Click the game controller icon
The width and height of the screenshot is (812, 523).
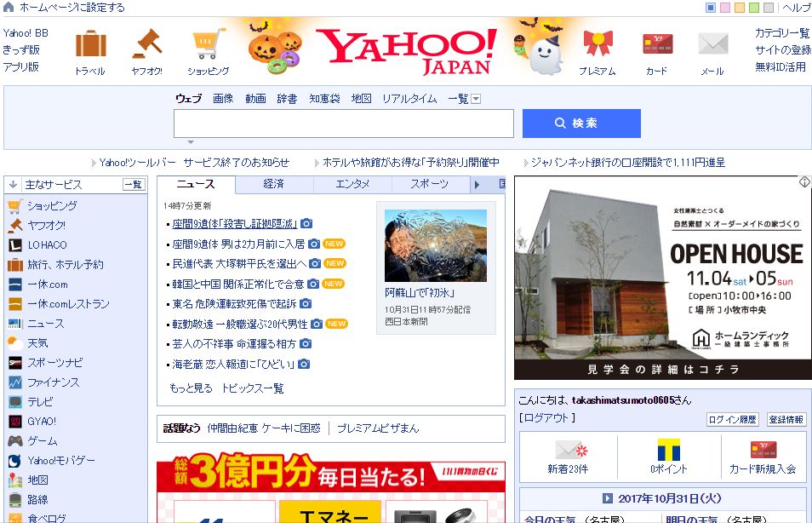coord(15,441)
